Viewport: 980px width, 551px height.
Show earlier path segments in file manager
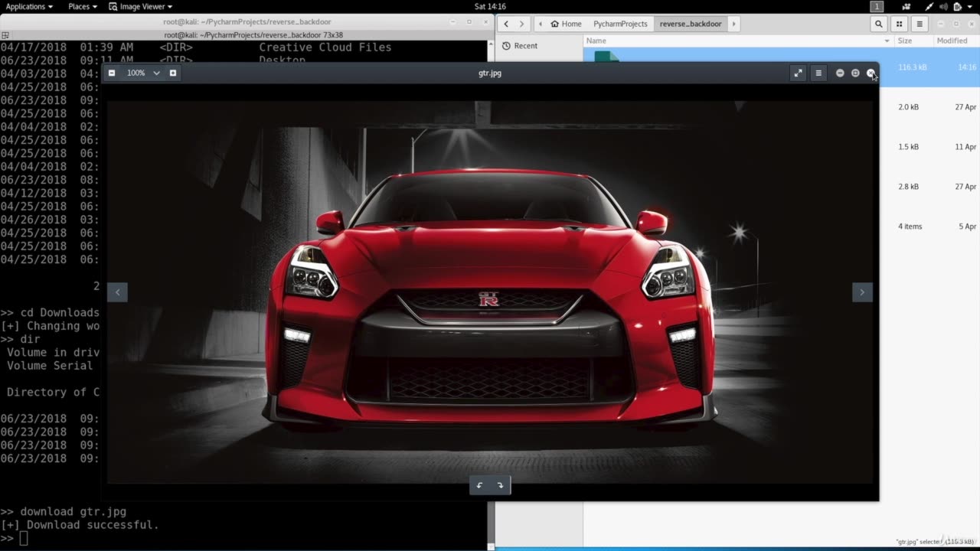pyautogui.click(x=541, y=24)
